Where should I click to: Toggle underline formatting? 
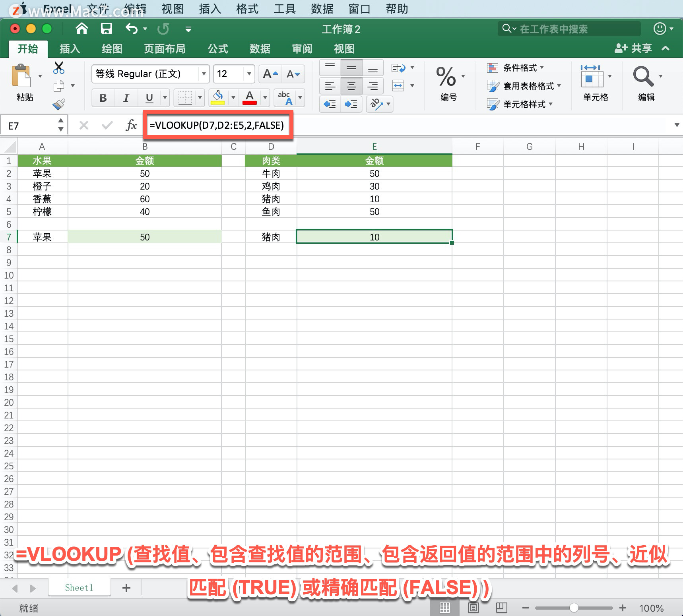(x=149, y=98)
